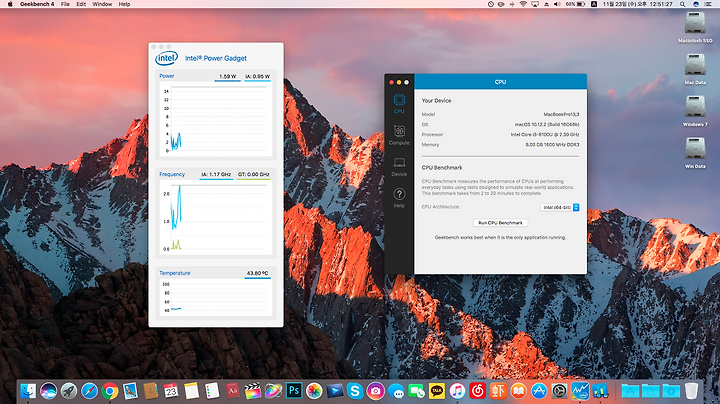Image resolution: width=720 pixels, height=404 pixels.
Task: Select the CPU section in Geekbench sidebar
Action: tap(399, 104)
